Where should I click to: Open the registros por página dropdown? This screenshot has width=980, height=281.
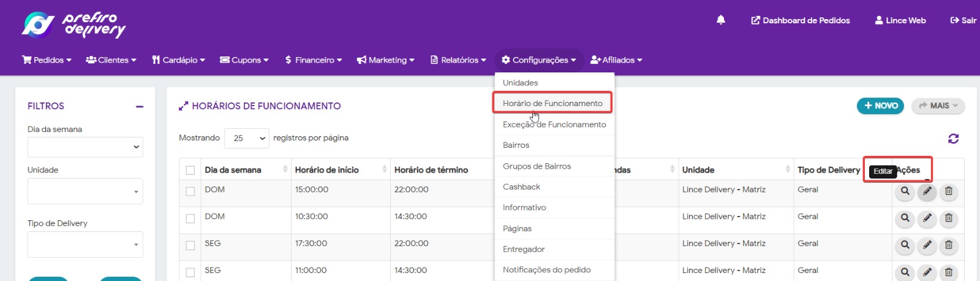(x=246, y=139)
